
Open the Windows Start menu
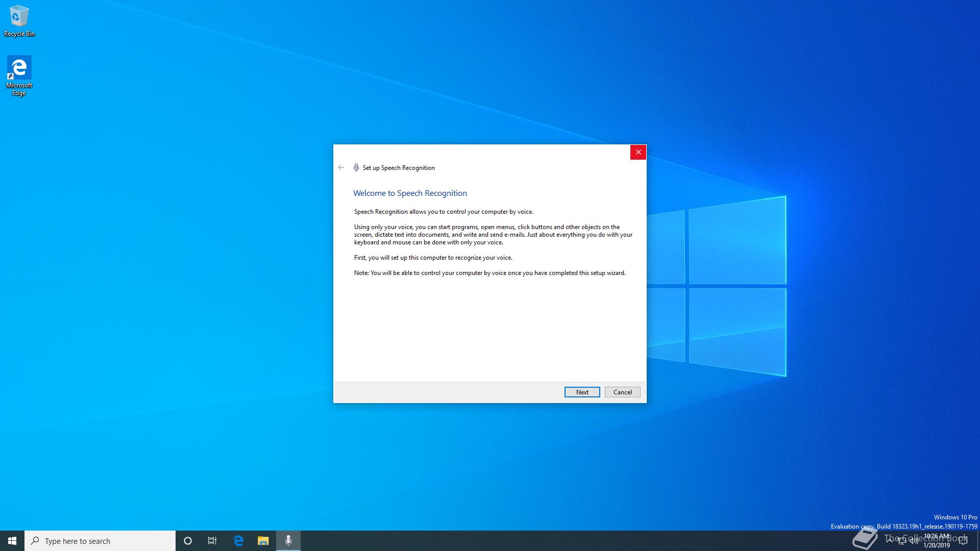tap(12, 541)
